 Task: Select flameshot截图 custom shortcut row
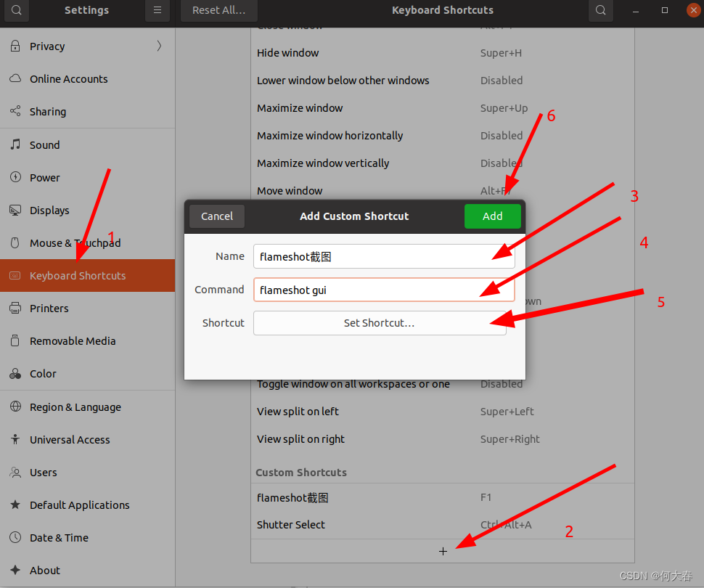pos(443,498)
